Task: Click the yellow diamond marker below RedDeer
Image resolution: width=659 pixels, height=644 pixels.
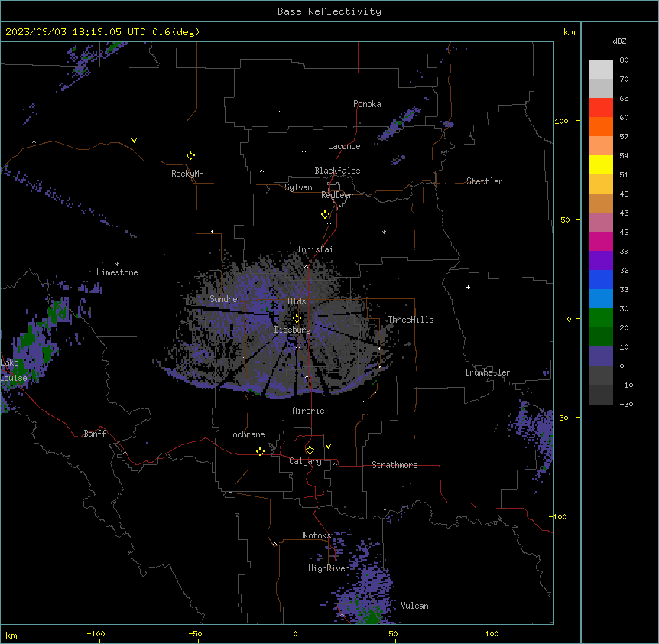Action: click(x=326, y=215)
